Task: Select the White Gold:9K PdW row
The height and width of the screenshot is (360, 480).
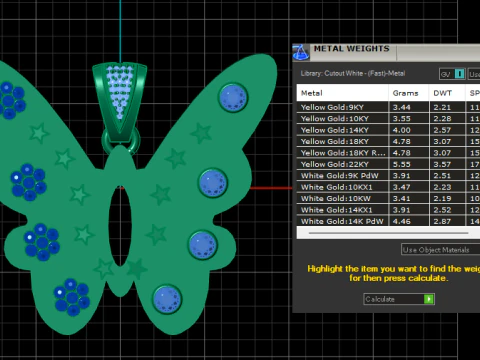Action: coord(388,176)
